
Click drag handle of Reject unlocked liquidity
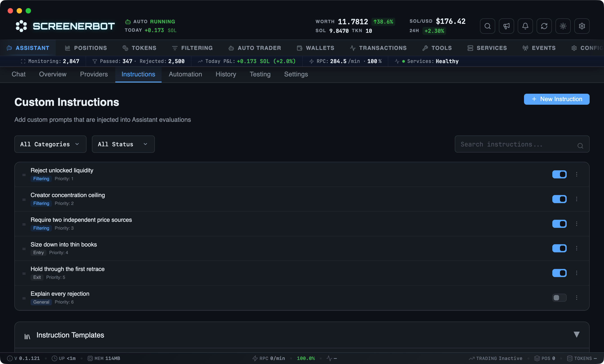coord(24,175)
